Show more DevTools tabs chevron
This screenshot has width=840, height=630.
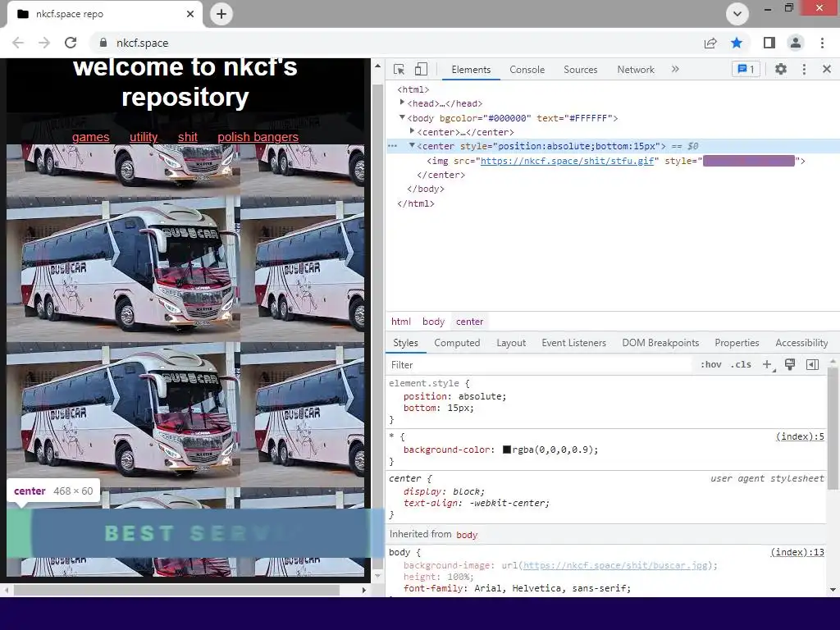pos(675,69)
